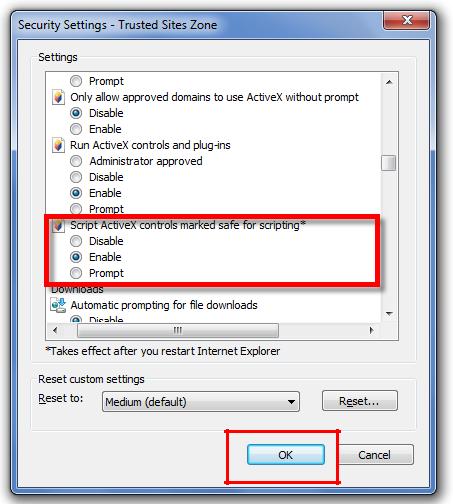
Task: Click the scroll up arrow of settings list
Action: pyautogui.click(x=389, y=82)
